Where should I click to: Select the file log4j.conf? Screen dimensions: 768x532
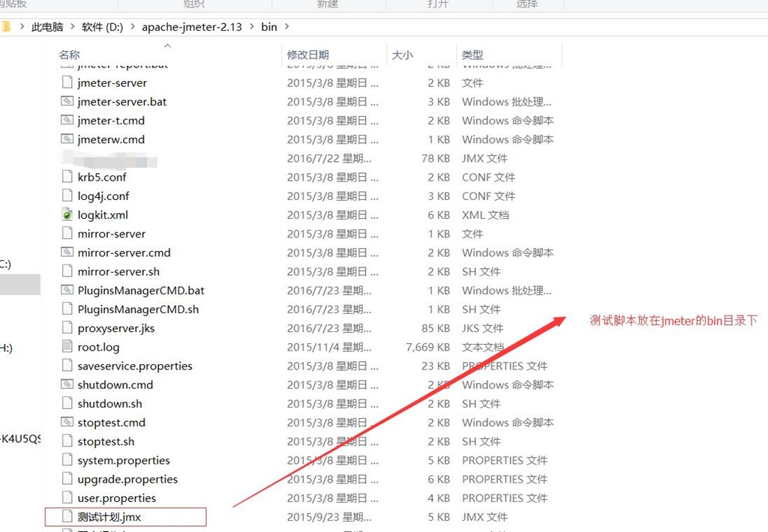point(103,196)
